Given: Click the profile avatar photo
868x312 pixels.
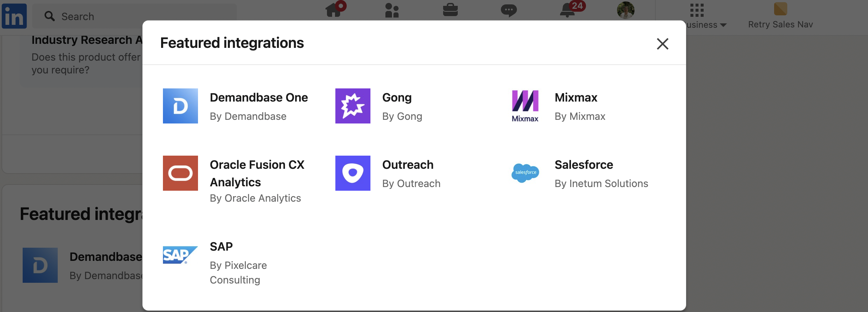Looking at the screenshot, I should click(x=625, y=10).
